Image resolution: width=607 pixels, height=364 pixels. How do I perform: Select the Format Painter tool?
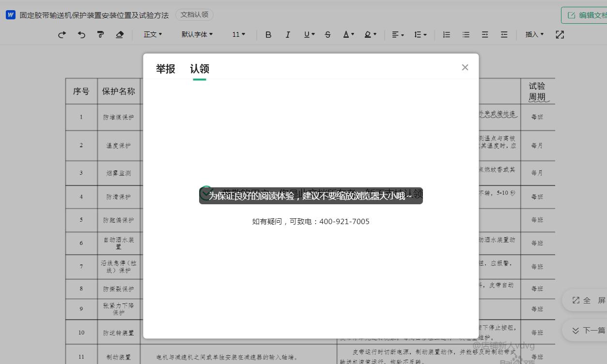[100, 34]
